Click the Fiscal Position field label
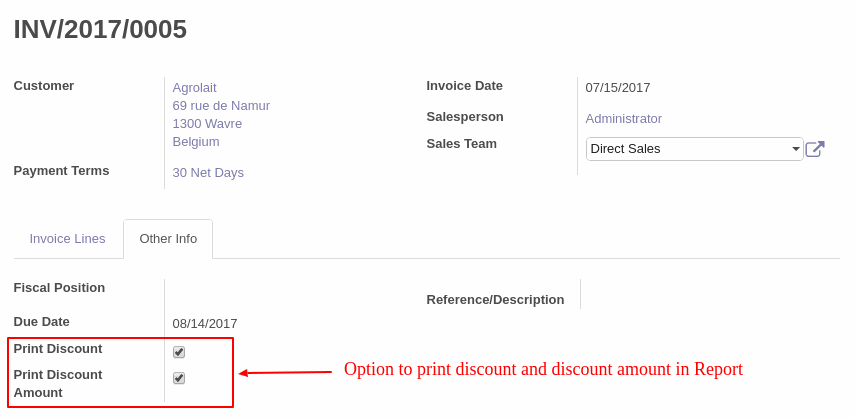Image resolution: width=855 pixels, height=418 pixels. (x=59, y=288)
